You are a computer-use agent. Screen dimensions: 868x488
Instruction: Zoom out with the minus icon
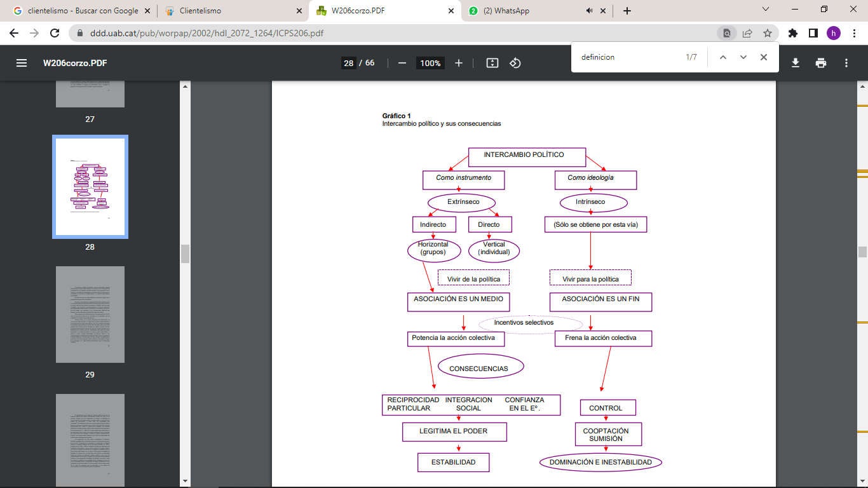(x=402, y=63)
